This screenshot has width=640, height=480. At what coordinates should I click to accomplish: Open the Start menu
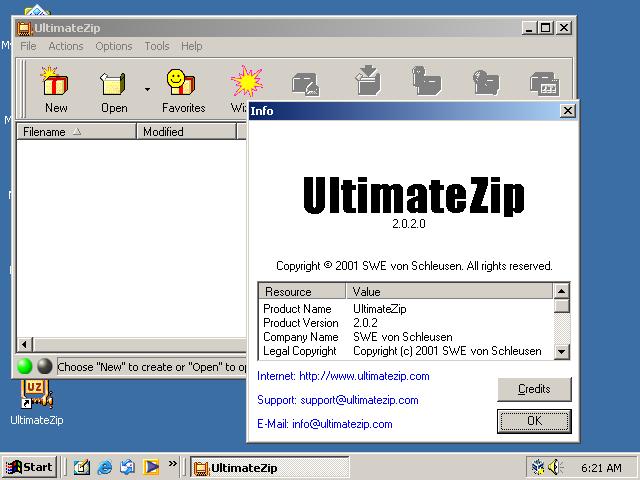coord(29,467)
